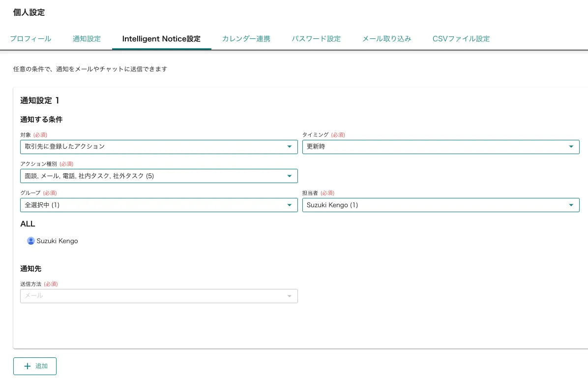Click the arrow icon of 担当者 dropdown
Viewport: 588px width, 381px height.
point(571,205)
